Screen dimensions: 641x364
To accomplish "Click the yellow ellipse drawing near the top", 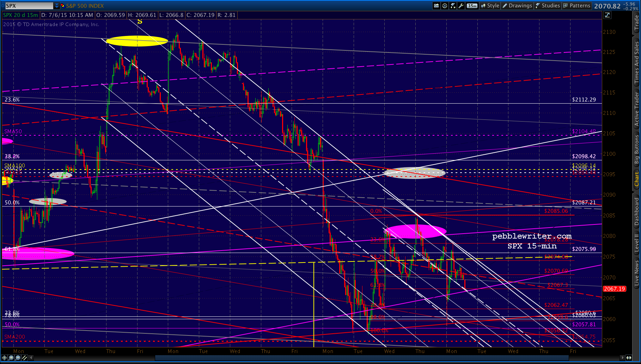I will [x=137, y=41].
